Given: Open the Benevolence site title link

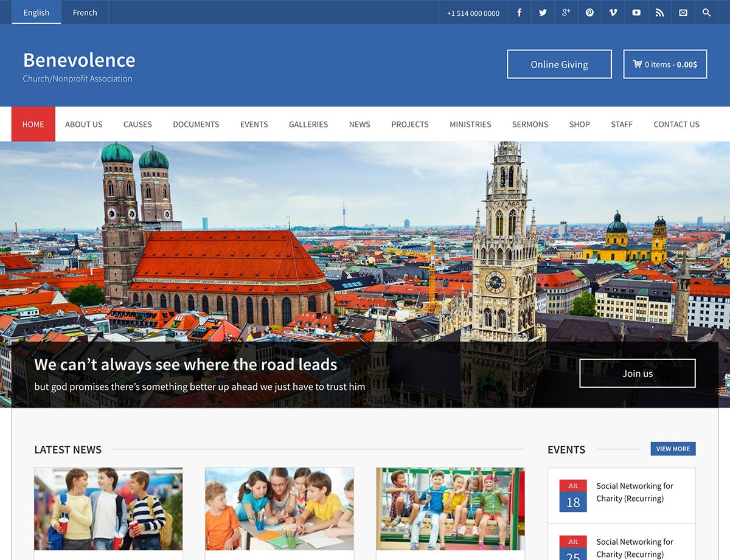Looking at the screenshot, I should pyautogui.click(x=79, y=60).
